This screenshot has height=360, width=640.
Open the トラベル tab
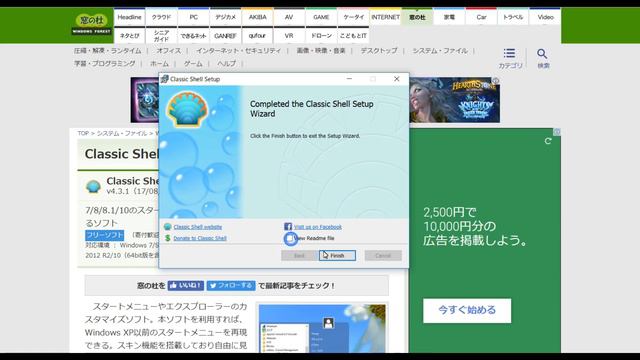click(x=513, y=17)
